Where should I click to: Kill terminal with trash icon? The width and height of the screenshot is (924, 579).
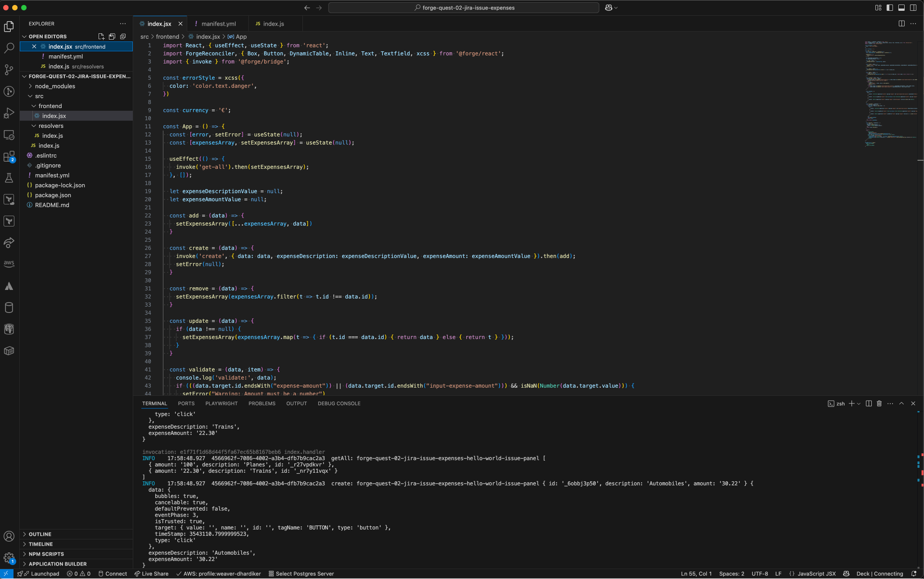pyautogui.click(x=879, y=403)
